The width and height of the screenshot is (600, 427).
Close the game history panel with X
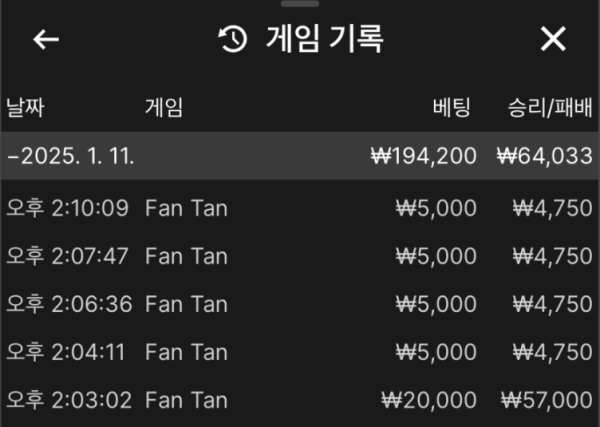[553, 39]
